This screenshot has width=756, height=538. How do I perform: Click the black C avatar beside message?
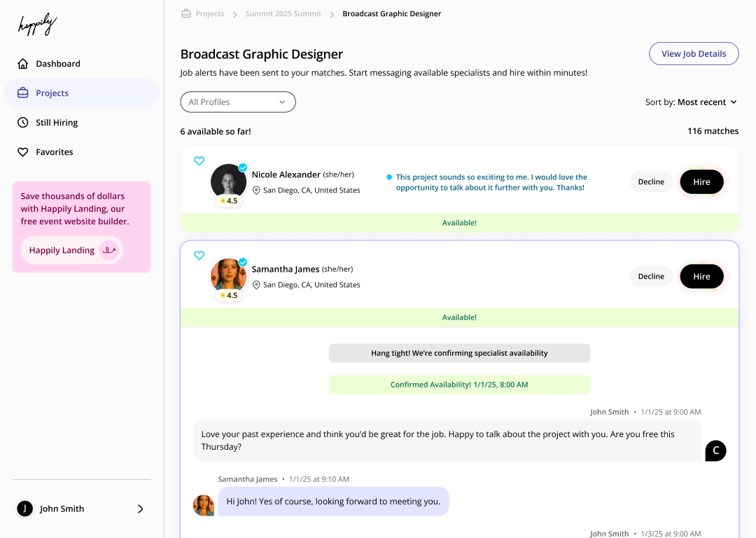tap(715, 450)
